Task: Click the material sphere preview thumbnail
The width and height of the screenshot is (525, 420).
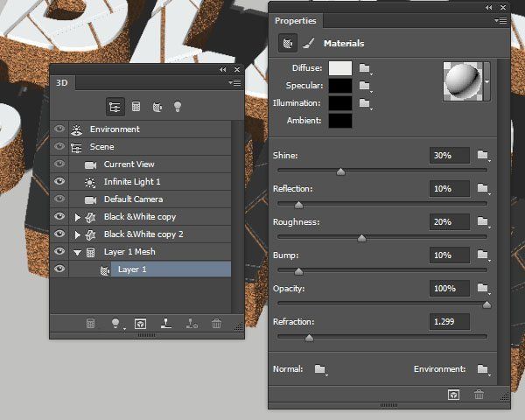Action: point(463,81)
